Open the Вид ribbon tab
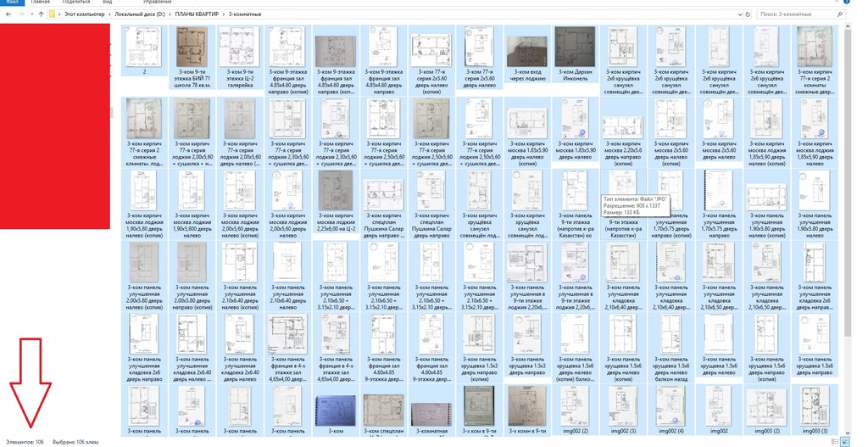This screenshot has height=447, width=868. tap(108, 3)
